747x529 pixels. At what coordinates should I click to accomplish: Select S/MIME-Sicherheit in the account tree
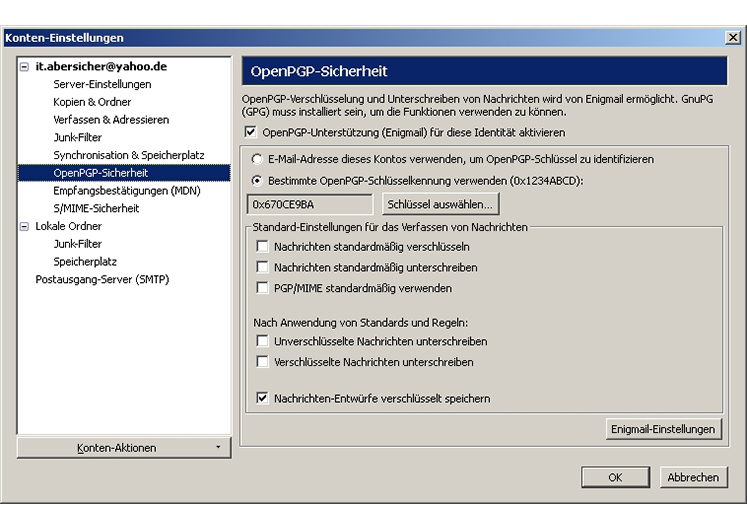point(96,208)
